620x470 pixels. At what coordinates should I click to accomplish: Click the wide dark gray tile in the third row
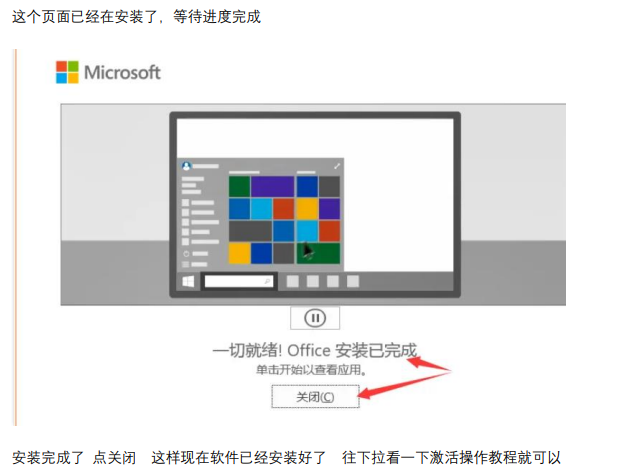click(x=250, y=231)
